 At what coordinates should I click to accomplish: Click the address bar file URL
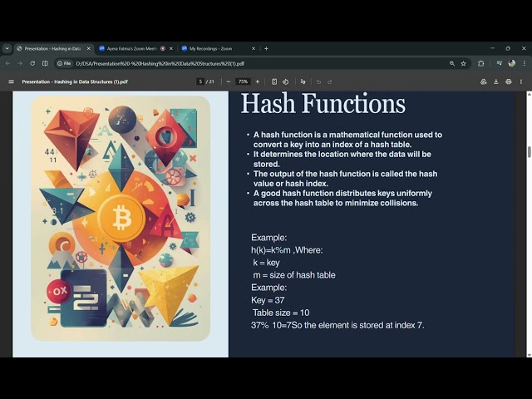pos(160,63)
